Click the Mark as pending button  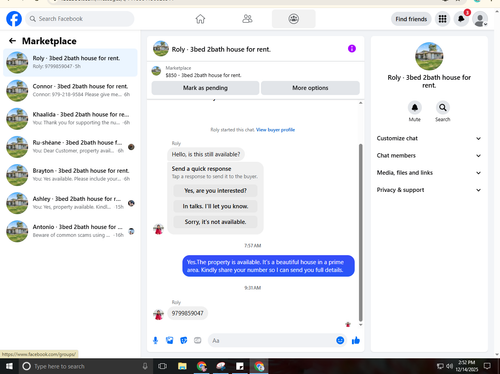pos(205,88)
